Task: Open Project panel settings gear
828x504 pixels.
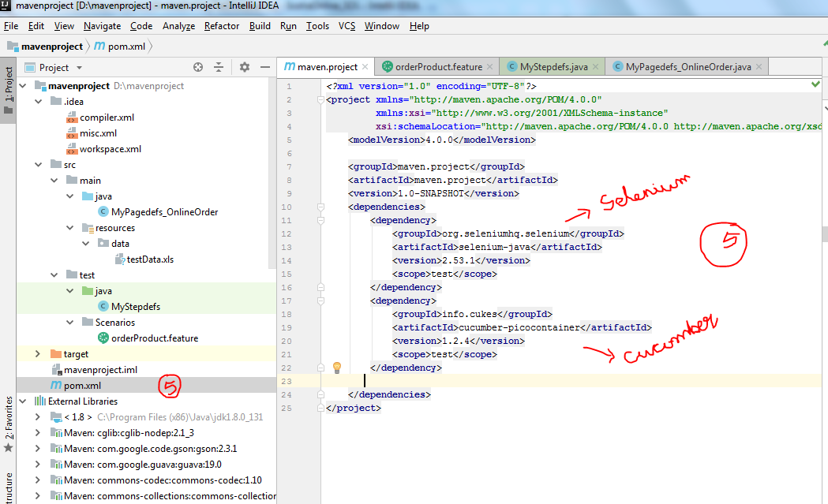Action: pyautogui.click(x=245, y=68)
